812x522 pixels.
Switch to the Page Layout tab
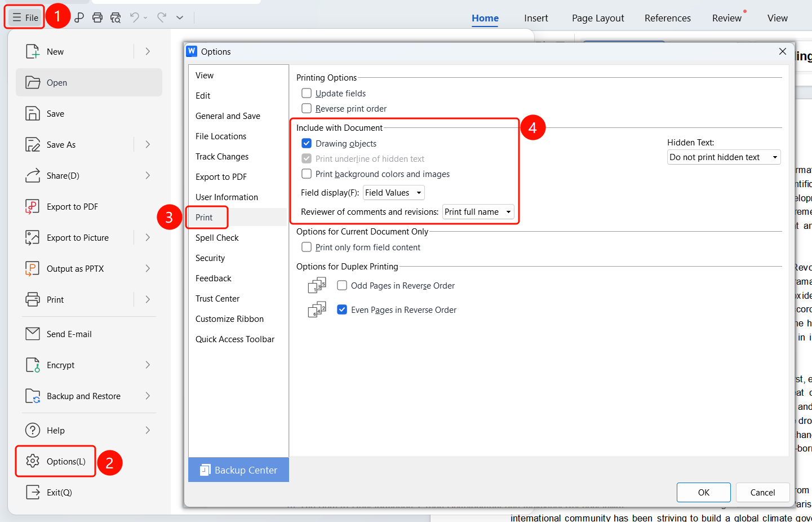click(x=598, y=18)
